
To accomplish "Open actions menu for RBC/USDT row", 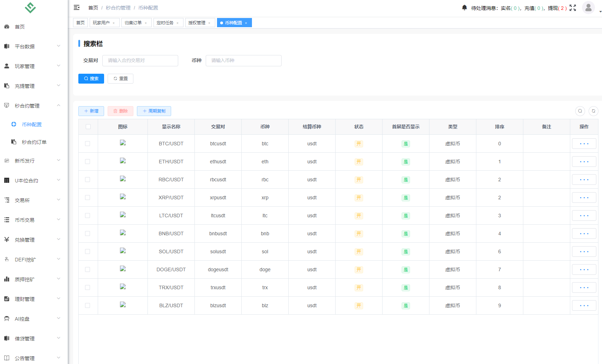I will (584, 180).
